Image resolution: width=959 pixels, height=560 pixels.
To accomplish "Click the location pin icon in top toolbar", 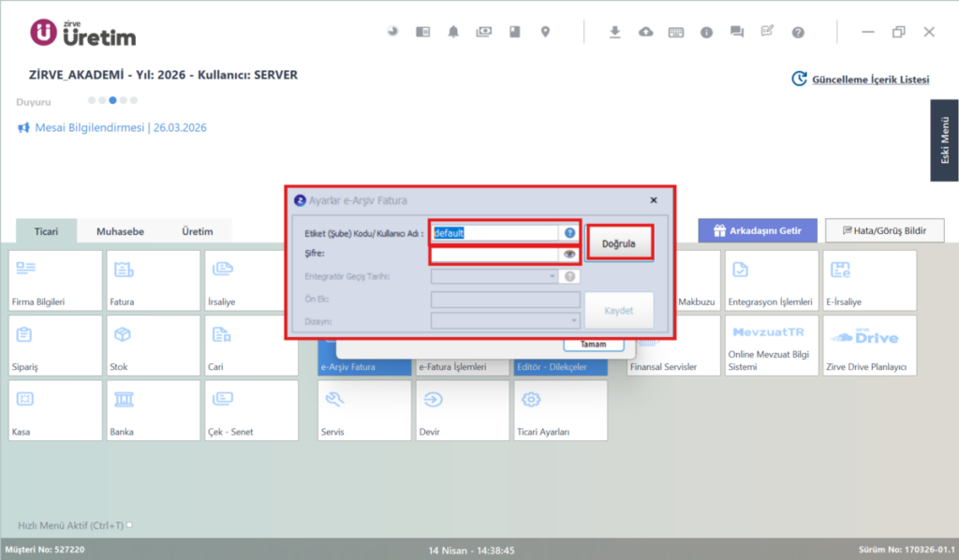I will click(x=545, y=32).
